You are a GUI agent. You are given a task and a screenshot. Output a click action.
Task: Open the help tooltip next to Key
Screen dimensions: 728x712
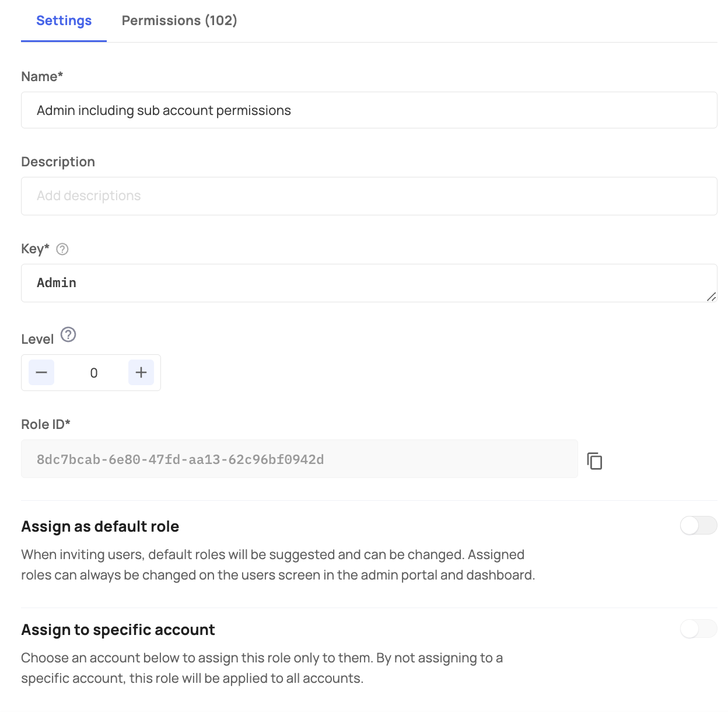[x=62, y=249]
